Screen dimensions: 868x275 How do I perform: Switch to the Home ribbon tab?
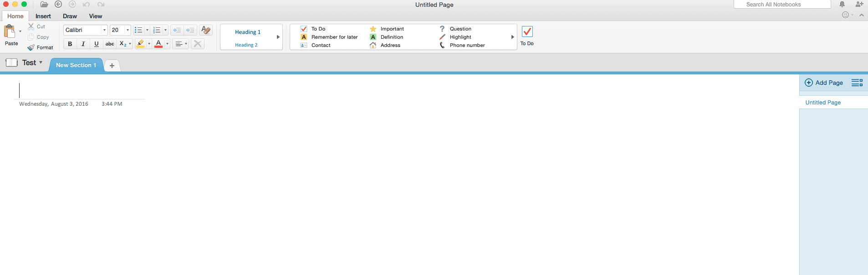point(15,16)
